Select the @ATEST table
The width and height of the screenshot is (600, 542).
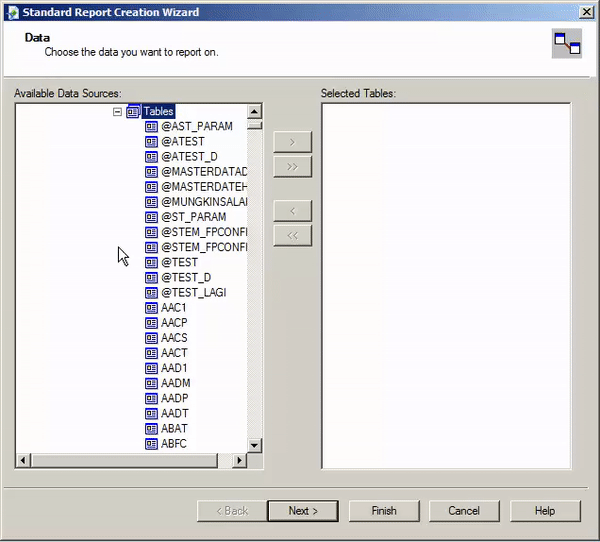tap(183, 142)
